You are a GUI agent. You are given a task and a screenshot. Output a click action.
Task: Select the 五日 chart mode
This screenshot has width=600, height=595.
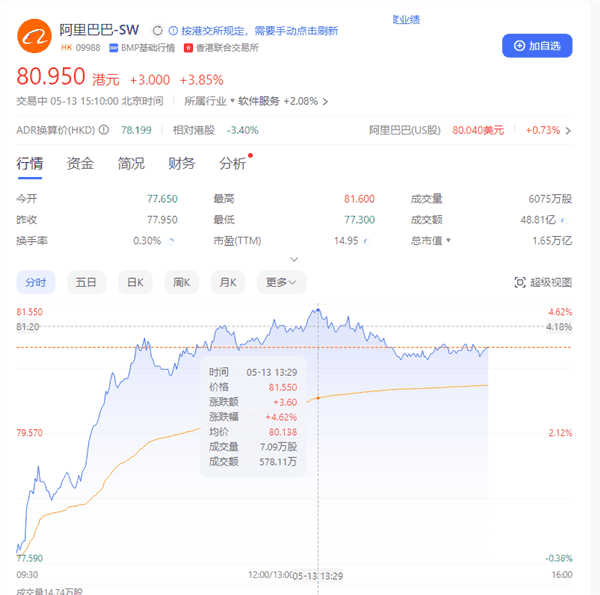coord(86,282)
